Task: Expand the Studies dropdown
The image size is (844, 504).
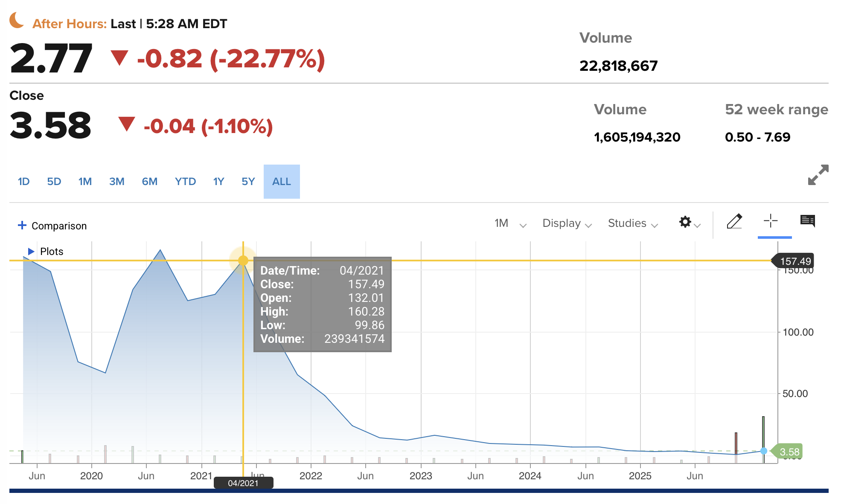Action: coord(632,223)
